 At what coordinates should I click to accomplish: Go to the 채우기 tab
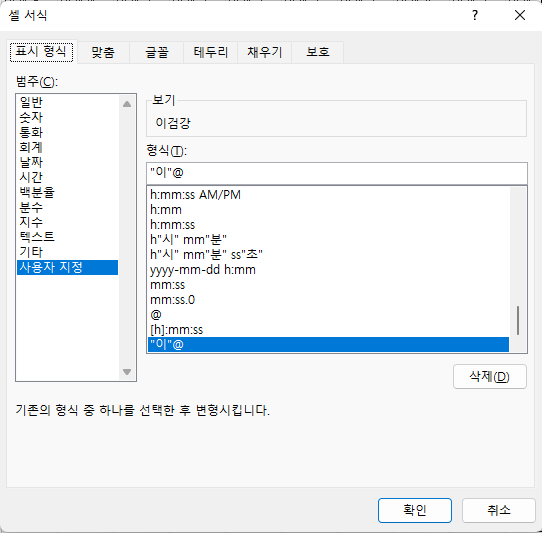click(x=265, y=52)
